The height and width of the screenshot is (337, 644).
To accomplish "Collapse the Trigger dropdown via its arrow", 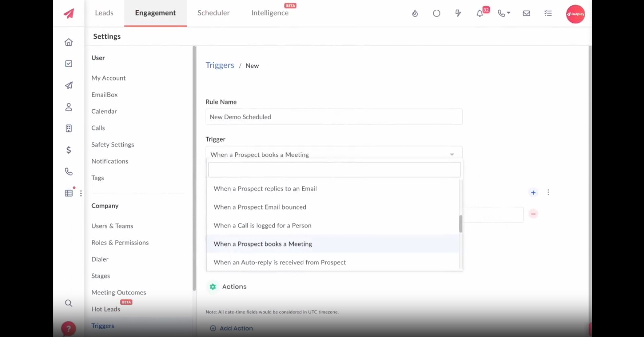I will click(x=452, y=155).
